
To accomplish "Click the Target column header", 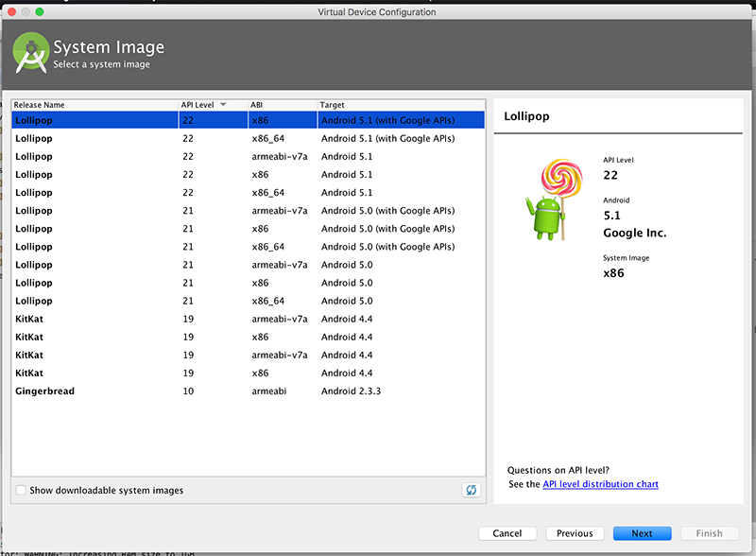I will click(331, 105).
